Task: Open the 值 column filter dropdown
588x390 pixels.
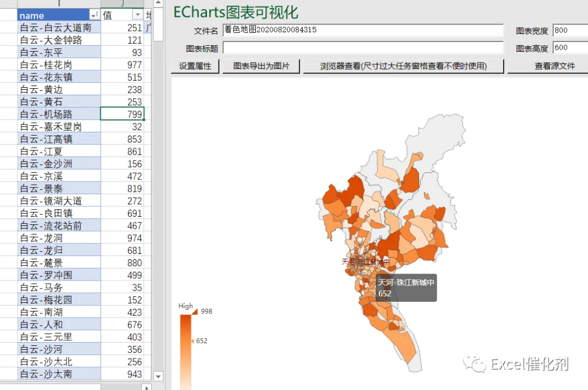Action: point(138,15)
